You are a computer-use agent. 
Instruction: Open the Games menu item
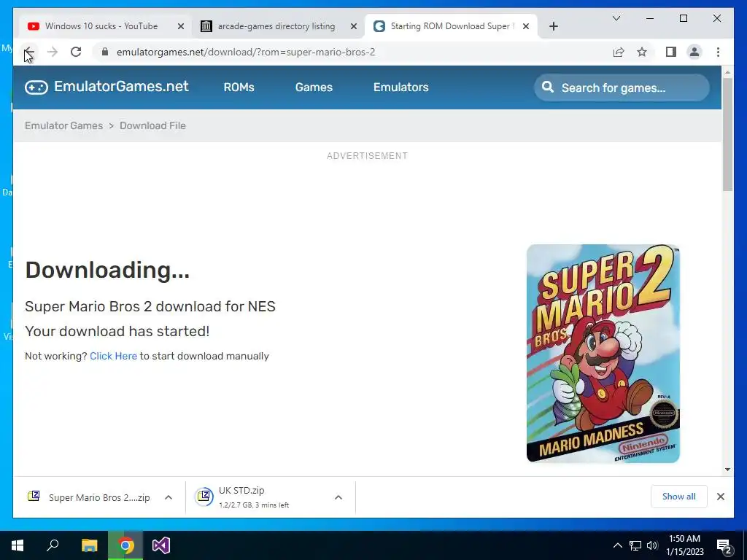314,87
